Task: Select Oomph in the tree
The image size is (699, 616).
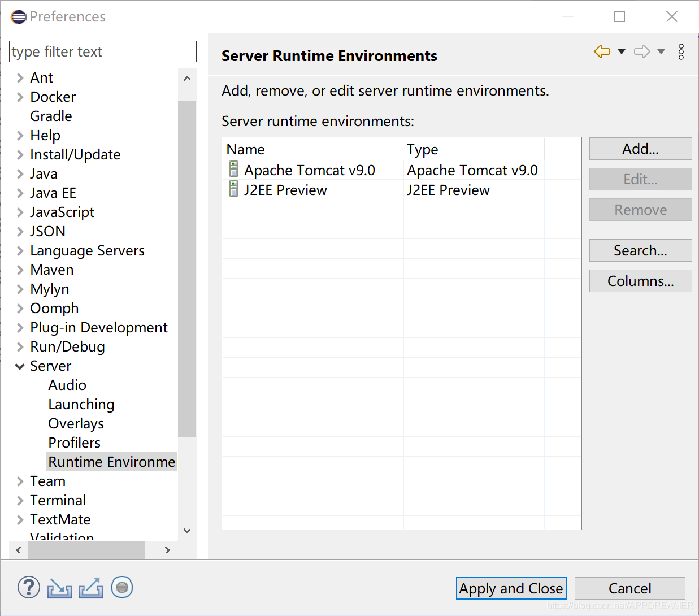Action: click(x=54, y=308)
